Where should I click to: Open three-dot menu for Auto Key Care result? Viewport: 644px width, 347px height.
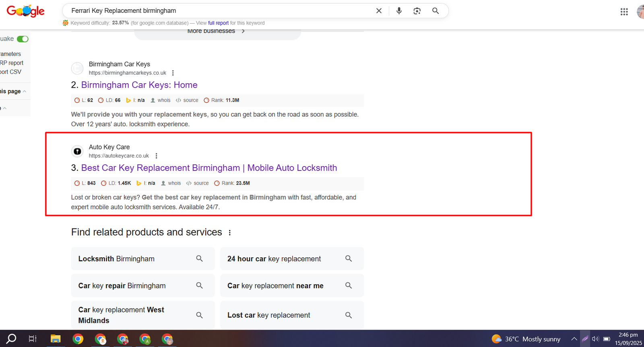click(157, 156)
